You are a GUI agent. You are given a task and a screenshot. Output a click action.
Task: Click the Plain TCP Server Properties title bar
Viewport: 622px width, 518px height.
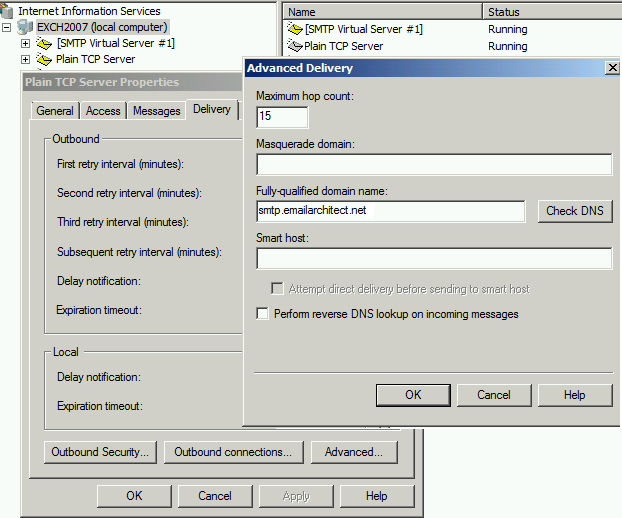[x=132, y=82]
